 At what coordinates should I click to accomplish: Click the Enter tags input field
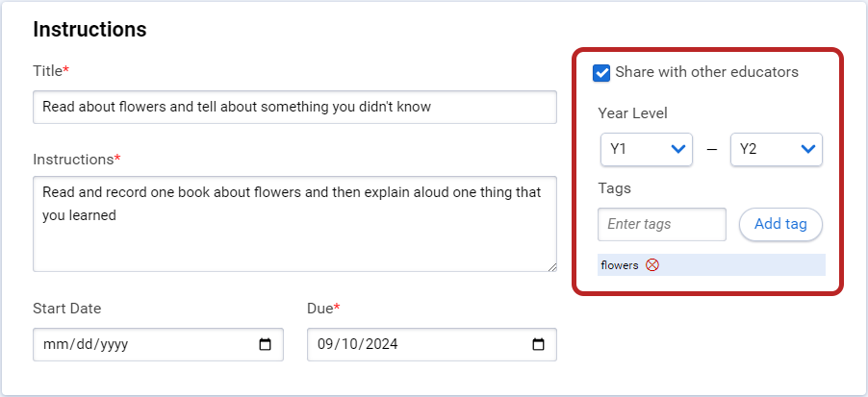[661, 225]
